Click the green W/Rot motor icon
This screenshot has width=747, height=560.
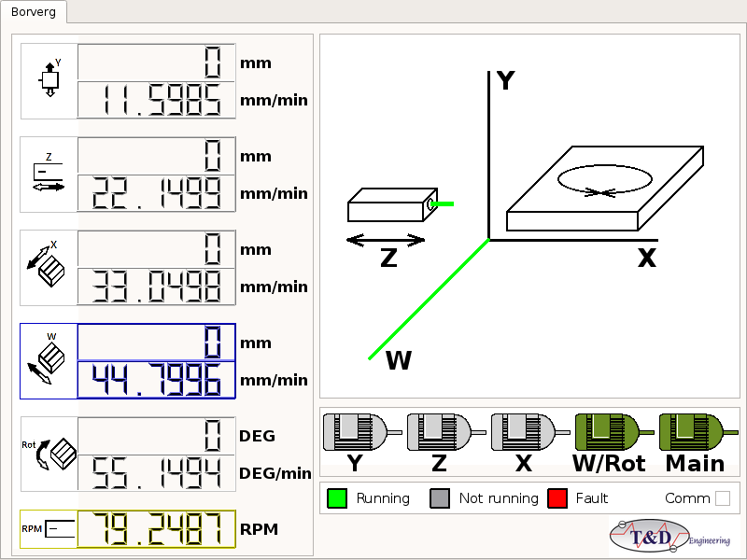(611, 433)
